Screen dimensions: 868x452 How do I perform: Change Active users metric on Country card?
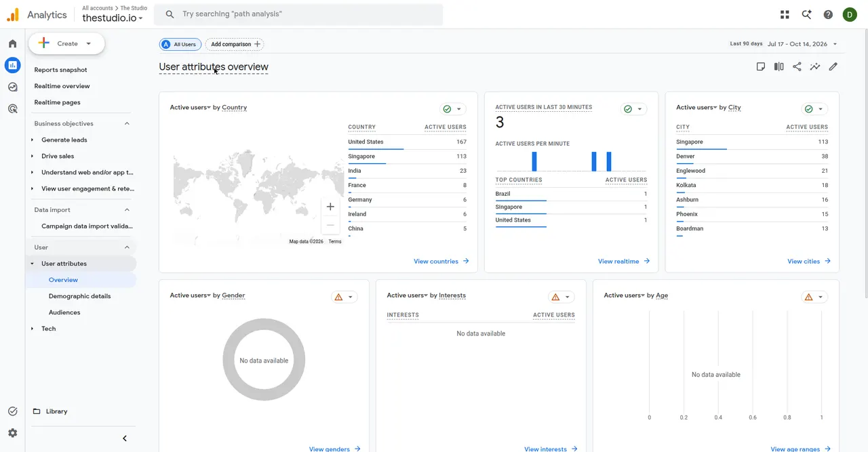pos(191,107)
